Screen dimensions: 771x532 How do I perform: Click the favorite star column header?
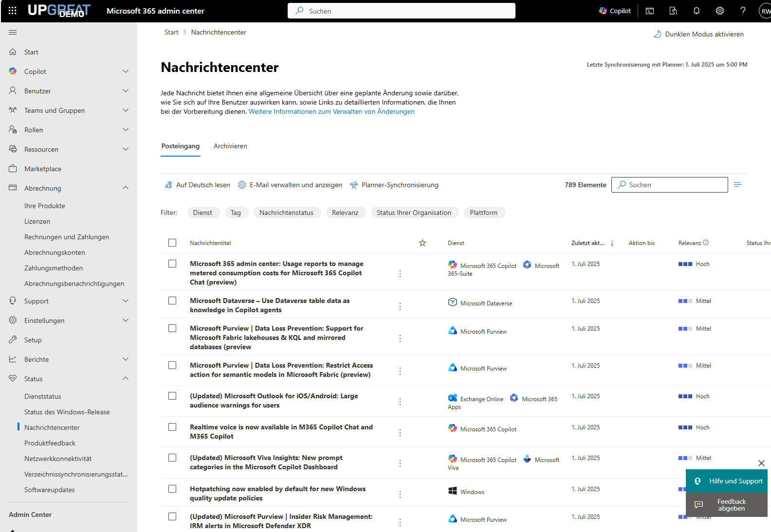[422, 243]
